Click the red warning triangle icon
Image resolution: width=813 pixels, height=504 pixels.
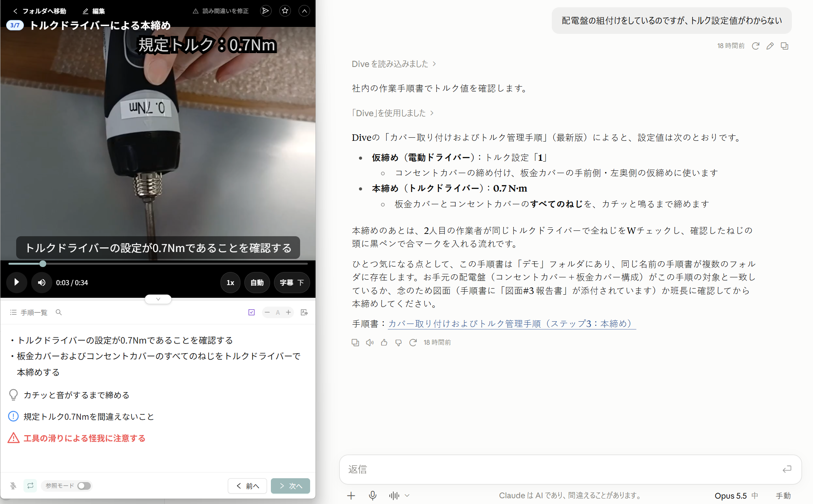coord(13,438)
